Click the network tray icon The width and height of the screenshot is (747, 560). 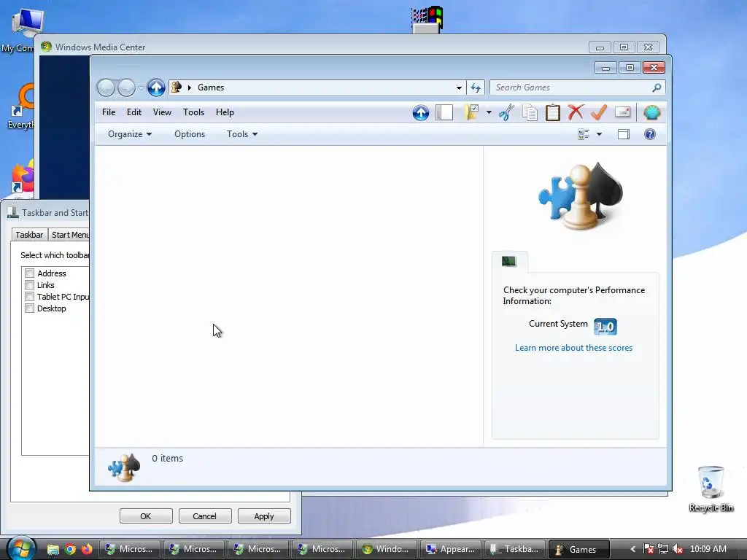tap(662, 549)
